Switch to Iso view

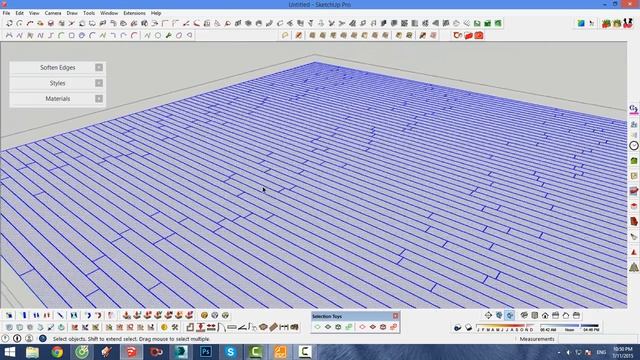pyautogui.click(x=524, y=315)
